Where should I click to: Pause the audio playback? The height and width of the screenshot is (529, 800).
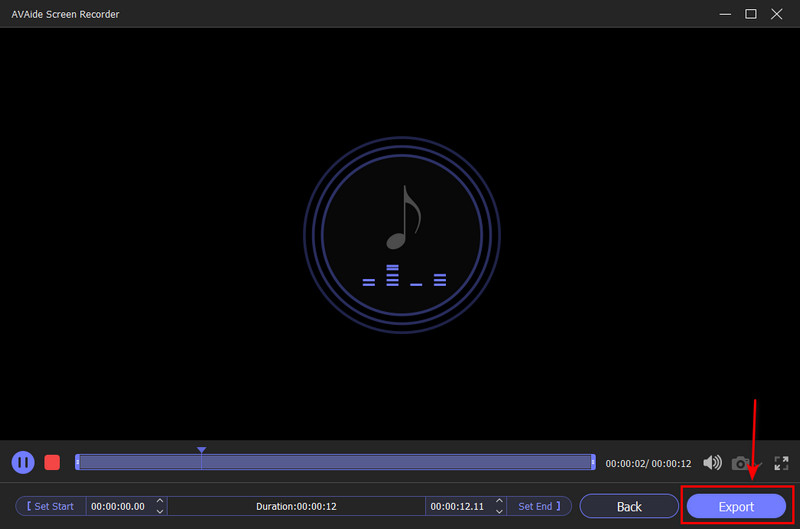23,463
